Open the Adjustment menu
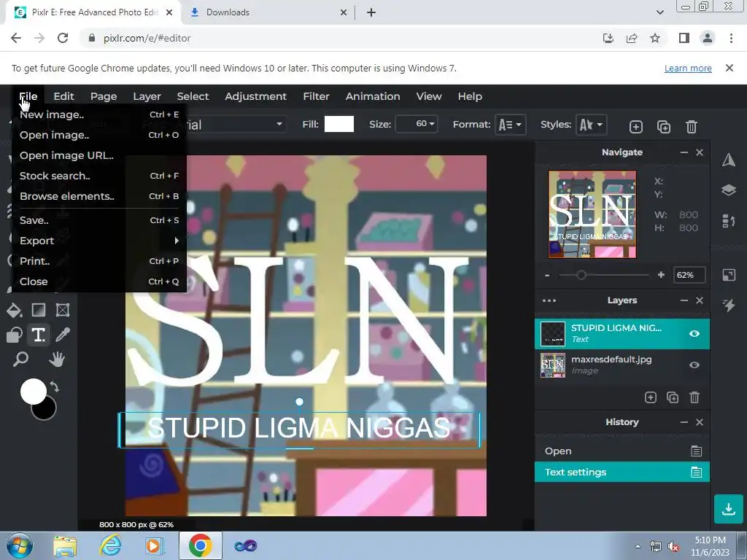 [x=255, y=96]
